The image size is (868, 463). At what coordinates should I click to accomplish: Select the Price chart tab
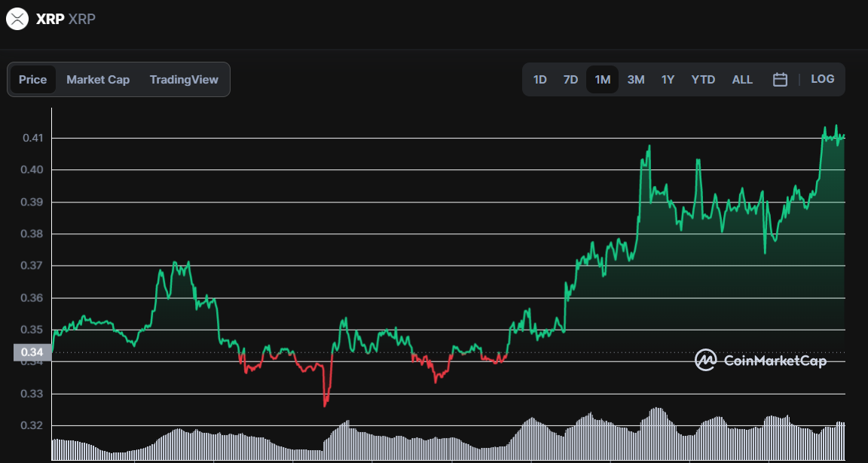(x=32, y=80)
